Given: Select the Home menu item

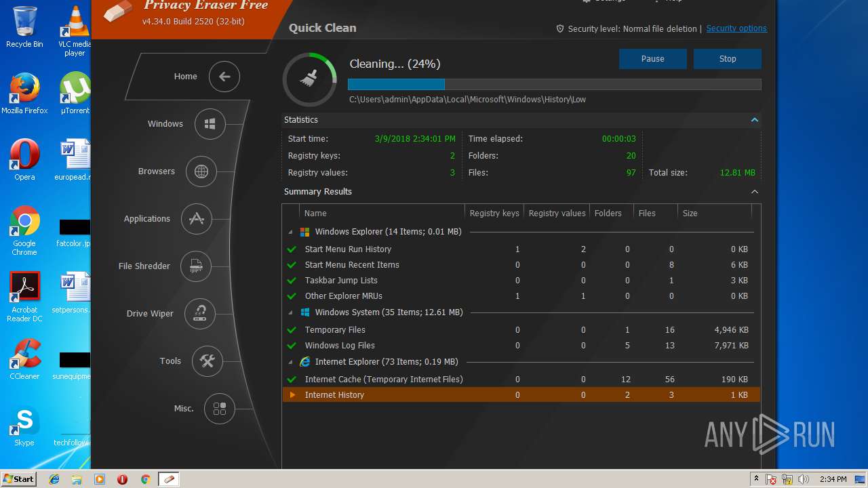Looking at the screenshot, I should (185, 77).
